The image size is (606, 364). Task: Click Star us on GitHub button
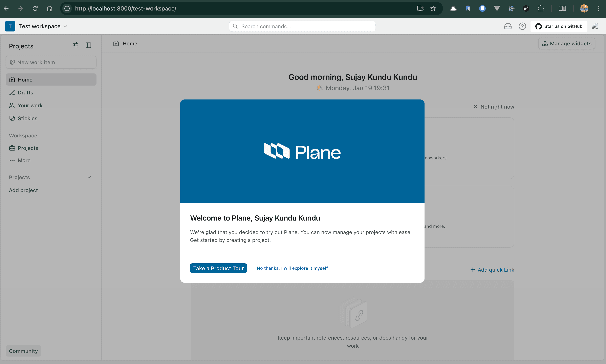click(559, 26)
